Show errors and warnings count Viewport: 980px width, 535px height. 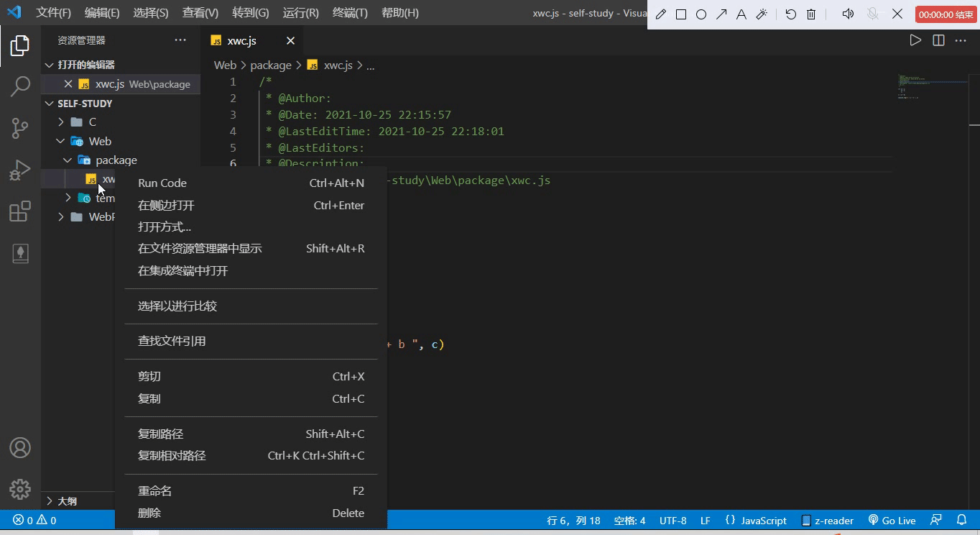(34, 520)
